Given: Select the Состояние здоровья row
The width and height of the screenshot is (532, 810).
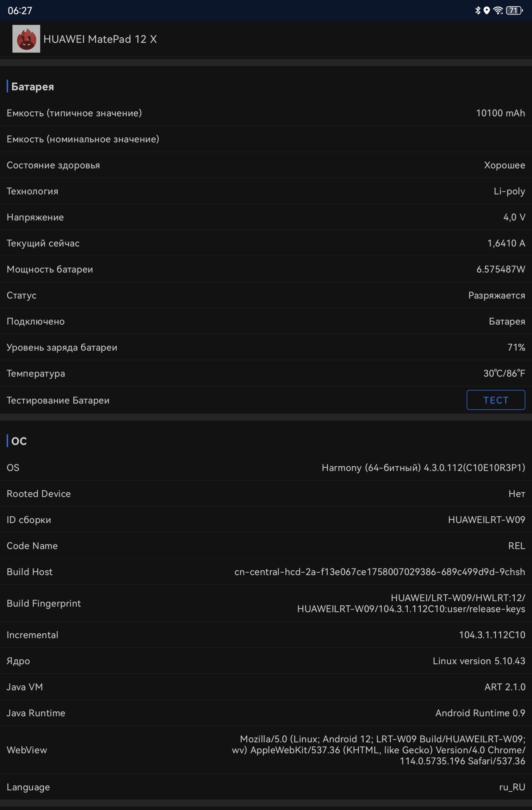Looking at the screenshot, I should (x=266, y=165).
